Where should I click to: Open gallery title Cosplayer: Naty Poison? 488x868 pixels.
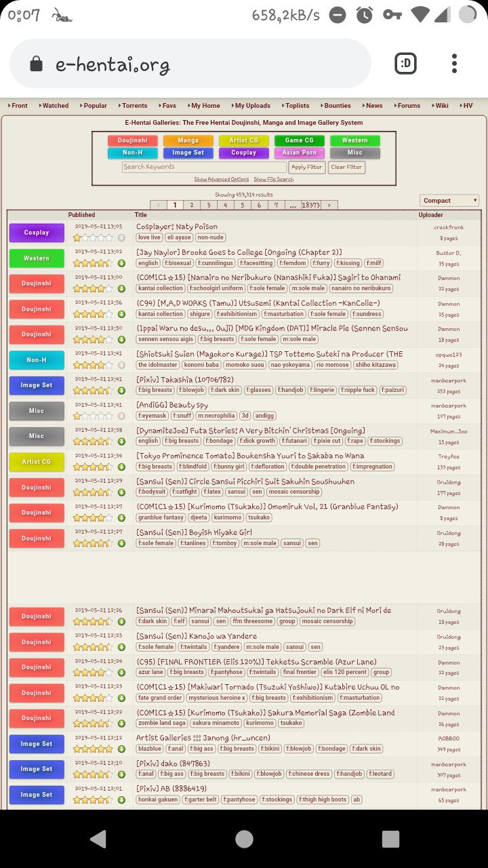(177, 226)
